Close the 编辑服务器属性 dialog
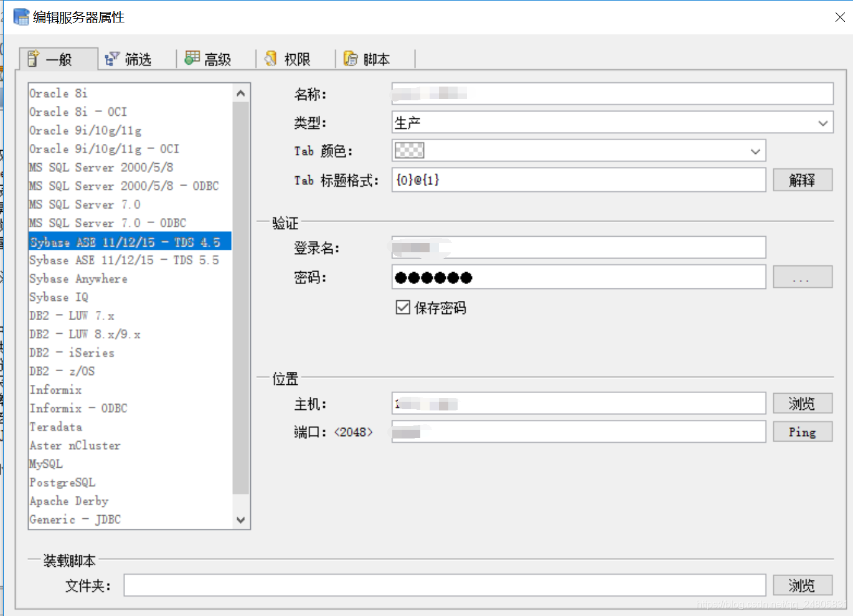Viewport: 853px width, 616px height. (x=840, y=17)
